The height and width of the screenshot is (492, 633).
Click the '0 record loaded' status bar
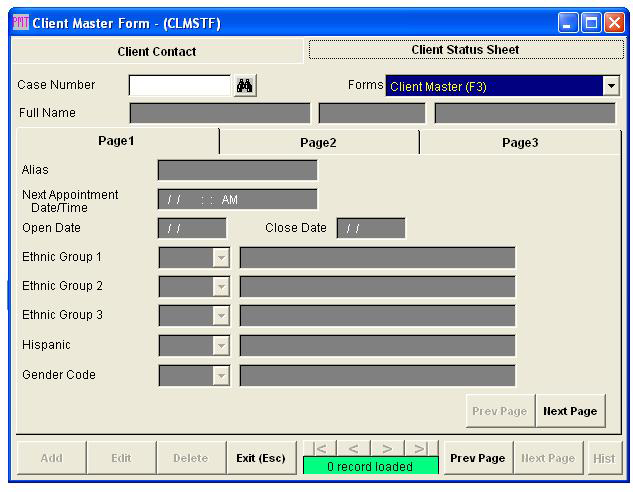(371, 466)
